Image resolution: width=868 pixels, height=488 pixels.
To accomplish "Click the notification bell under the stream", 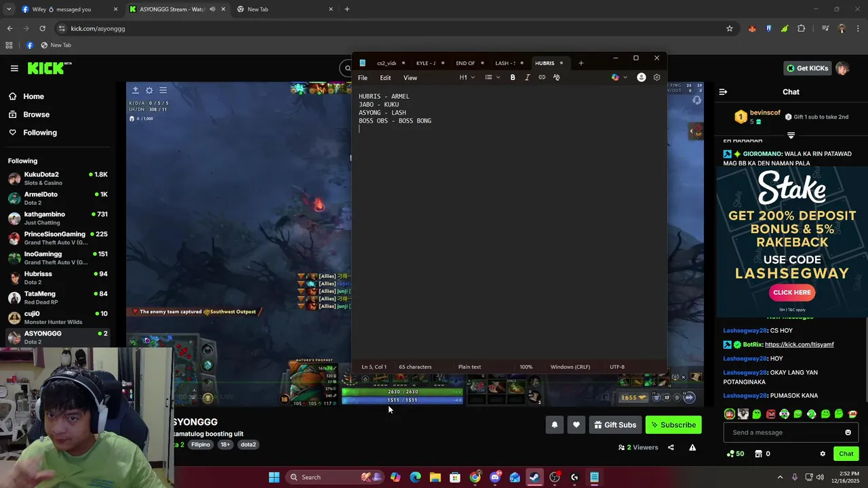I will point(554,425).
